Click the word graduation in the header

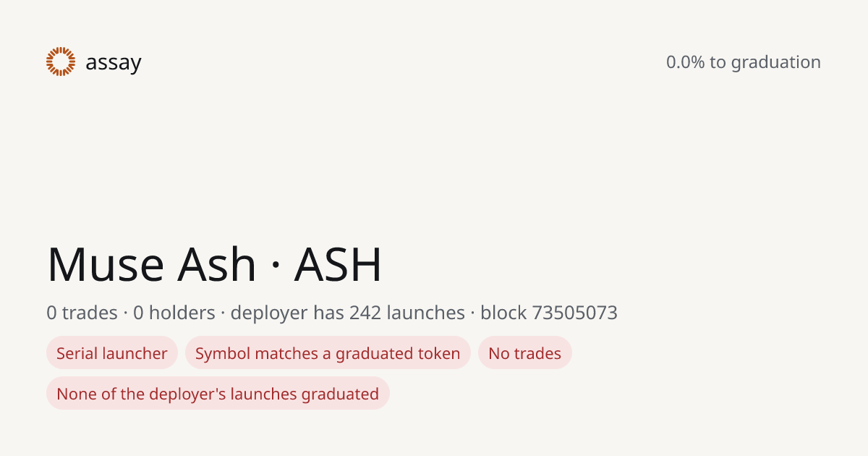click(776, 62)
